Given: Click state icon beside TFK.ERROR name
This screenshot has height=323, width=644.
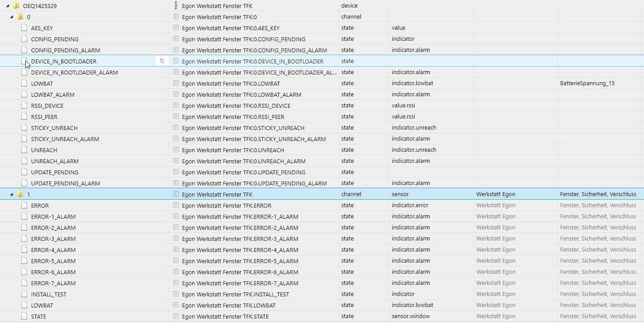Looking at the screenshot, I should click(x=176, y=205).
